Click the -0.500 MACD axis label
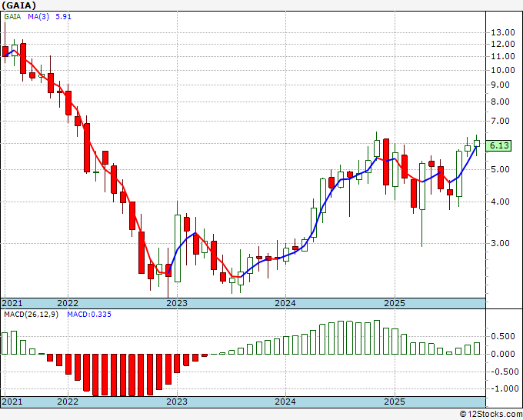Image resolution: width=523 pixels, height=420 pixels. click(x=503, y=372)
